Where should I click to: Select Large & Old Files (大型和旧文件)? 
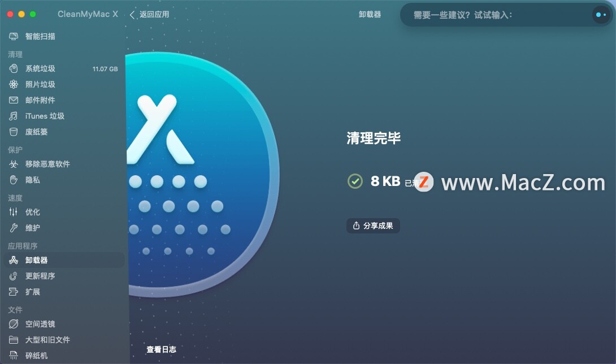tap(64, 340)
